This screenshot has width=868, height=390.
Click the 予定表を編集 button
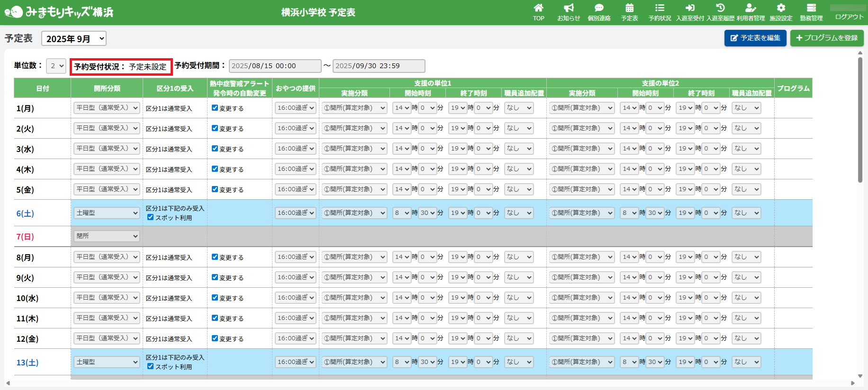pos(755,38)
